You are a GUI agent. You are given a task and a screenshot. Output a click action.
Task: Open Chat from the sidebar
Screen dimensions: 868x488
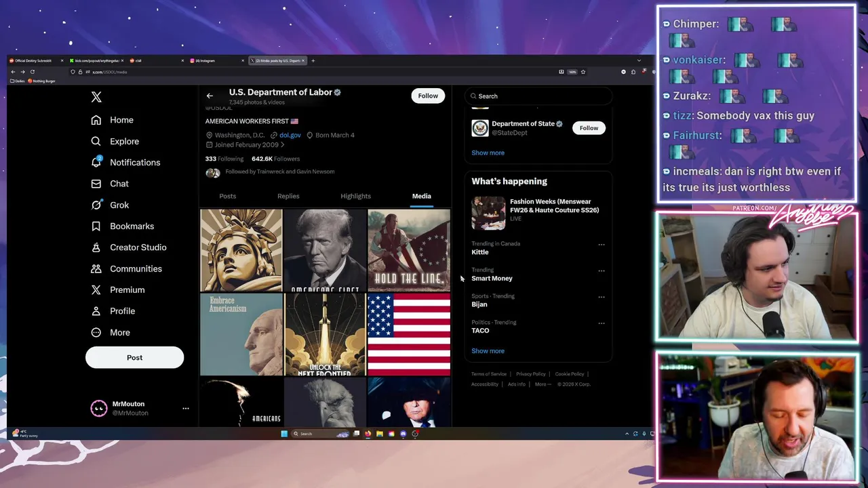(110, 184)
